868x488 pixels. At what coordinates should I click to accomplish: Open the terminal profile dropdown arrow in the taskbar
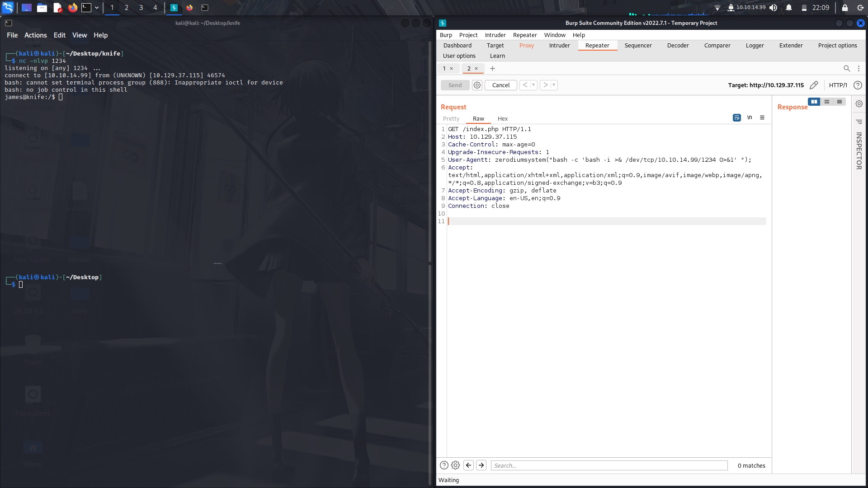pos(96,8)
